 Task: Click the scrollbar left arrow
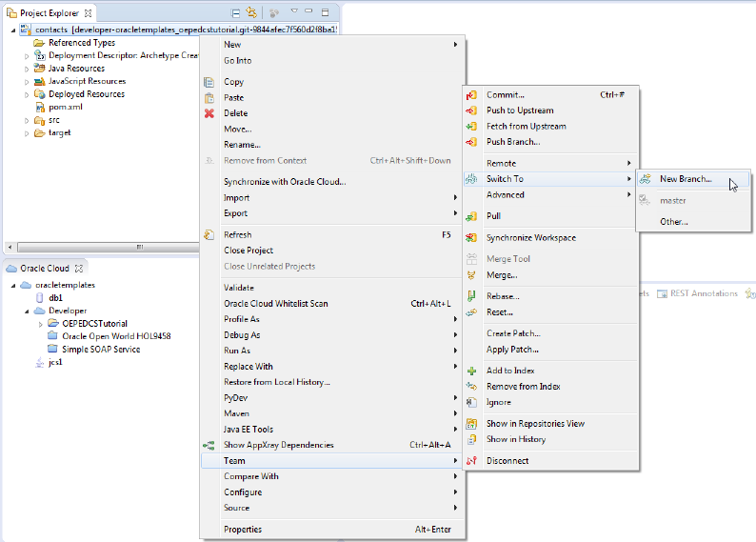(x=10, y=248)
